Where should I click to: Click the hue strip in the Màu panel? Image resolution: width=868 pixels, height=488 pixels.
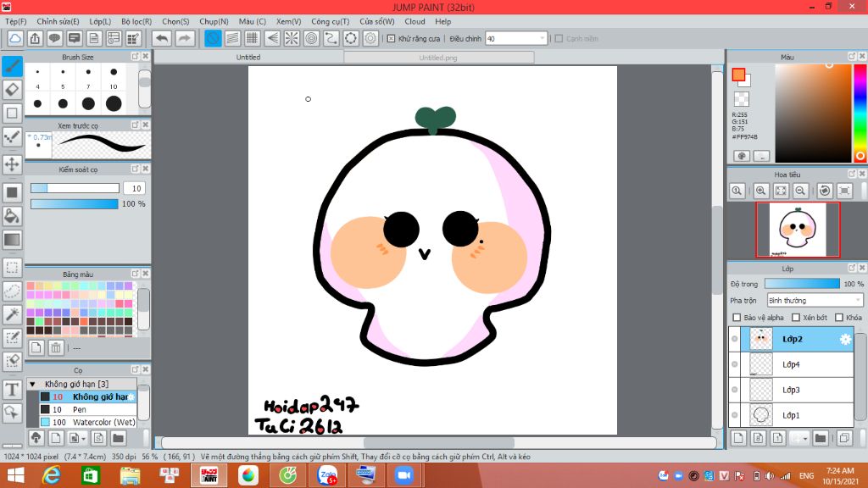[x=860, y=113]
